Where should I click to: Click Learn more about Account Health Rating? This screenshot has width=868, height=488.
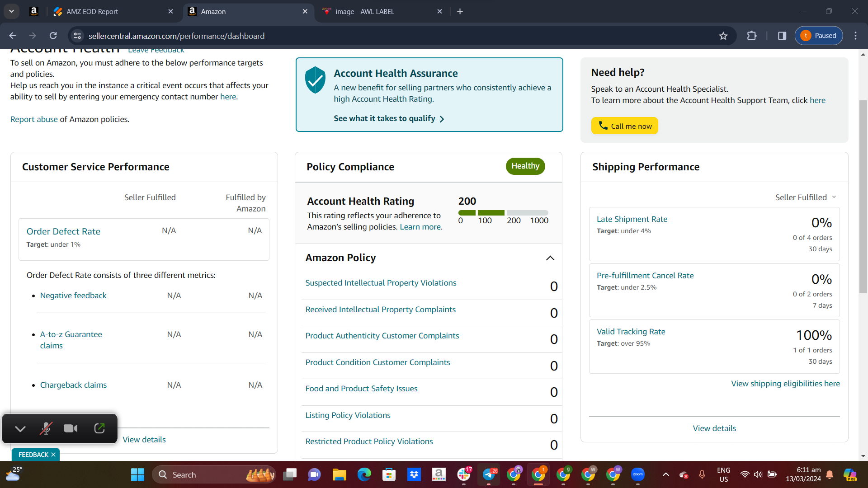(420, 227)
